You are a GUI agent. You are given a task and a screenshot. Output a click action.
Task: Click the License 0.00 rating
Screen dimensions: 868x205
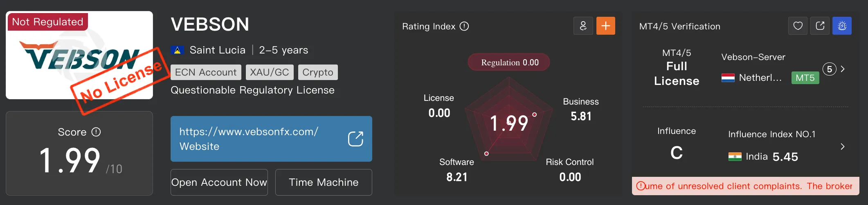pyautogui.click(x=439, y=106)
